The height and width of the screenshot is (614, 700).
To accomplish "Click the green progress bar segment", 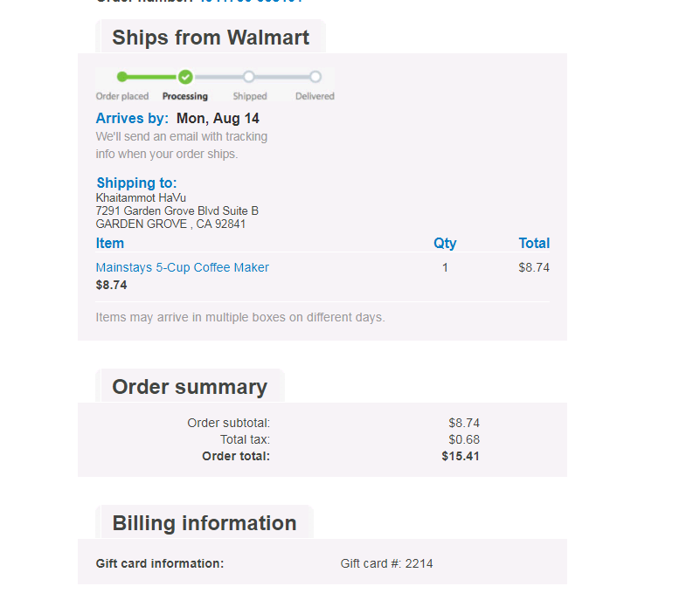I will pos(154,77).
